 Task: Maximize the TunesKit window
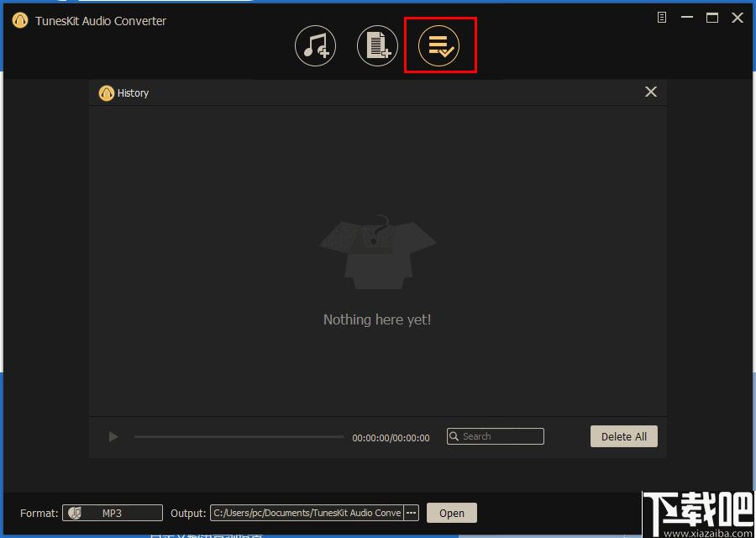[712, 18]
